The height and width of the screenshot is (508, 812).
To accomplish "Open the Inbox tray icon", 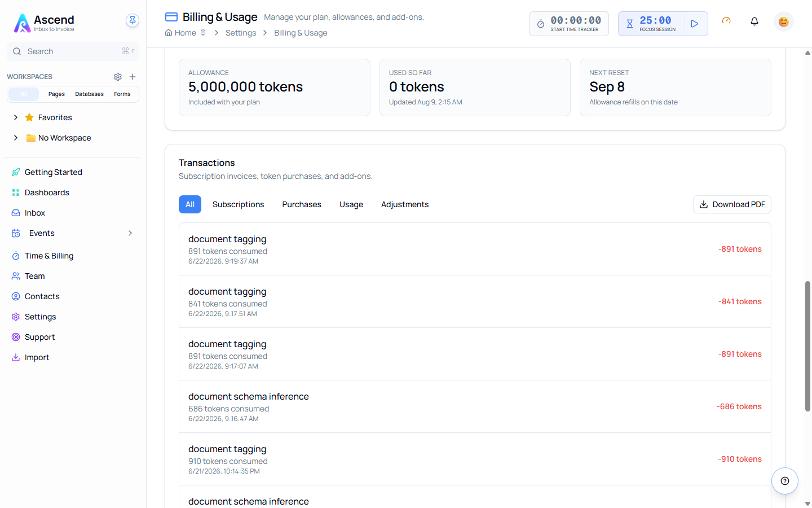I will pyautogui.click(x=16, y=213).
